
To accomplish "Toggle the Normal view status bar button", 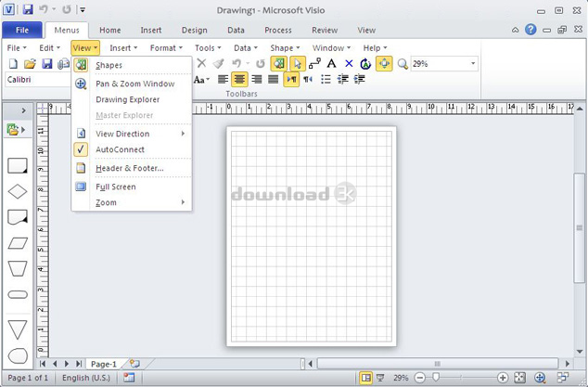I will pos(365,377).
